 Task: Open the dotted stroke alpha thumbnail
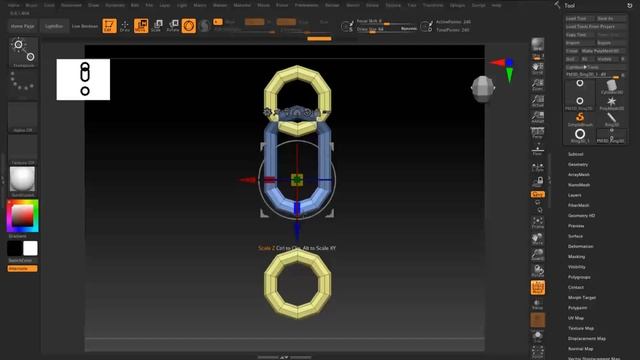(x=23, y=84)
